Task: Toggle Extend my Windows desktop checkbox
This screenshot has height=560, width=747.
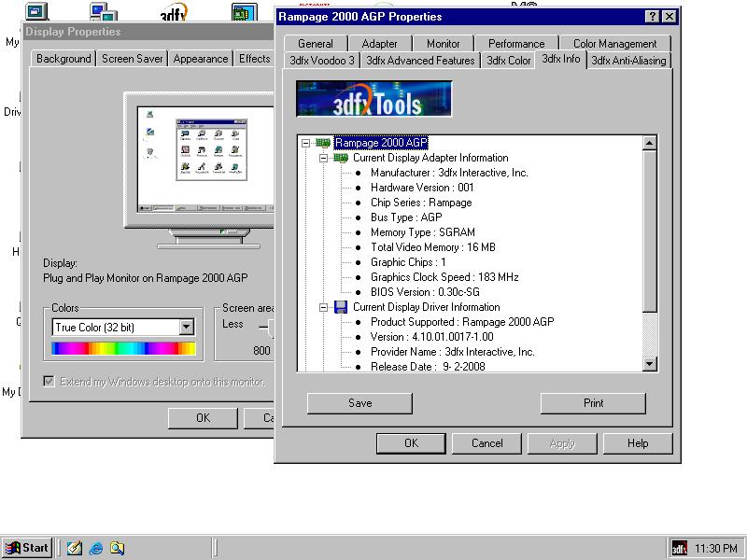Action: click(x=49, y=382)
